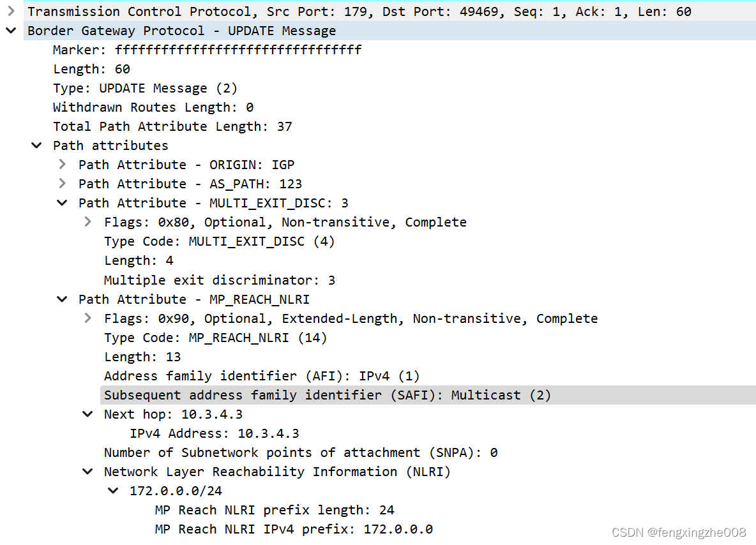Image resolution: width=756 pixels, height=545 pixels.
Task: Collapse the Network Layer Reachability Information
Action: point(87,472)
